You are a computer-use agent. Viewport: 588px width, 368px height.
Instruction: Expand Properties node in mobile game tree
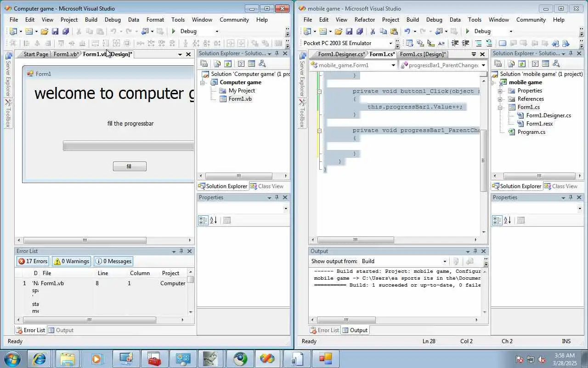(x=500, y=91)
